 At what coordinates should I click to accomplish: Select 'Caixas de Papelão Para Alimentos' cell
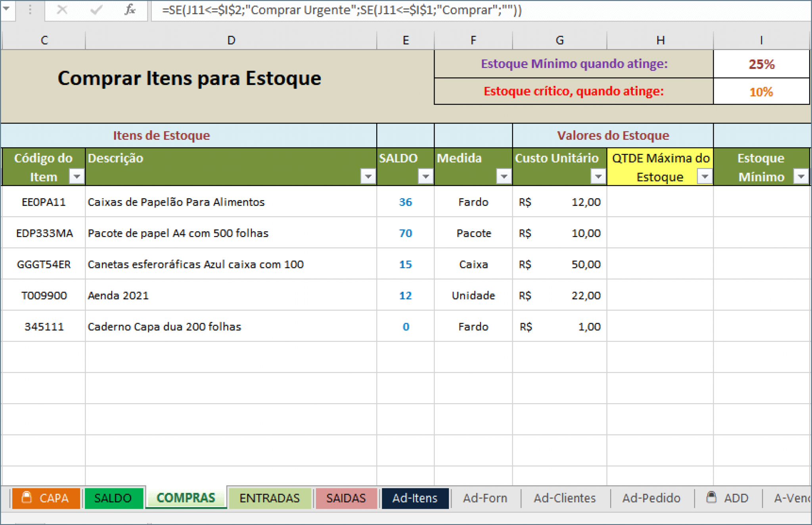click(x=231, y=202)
